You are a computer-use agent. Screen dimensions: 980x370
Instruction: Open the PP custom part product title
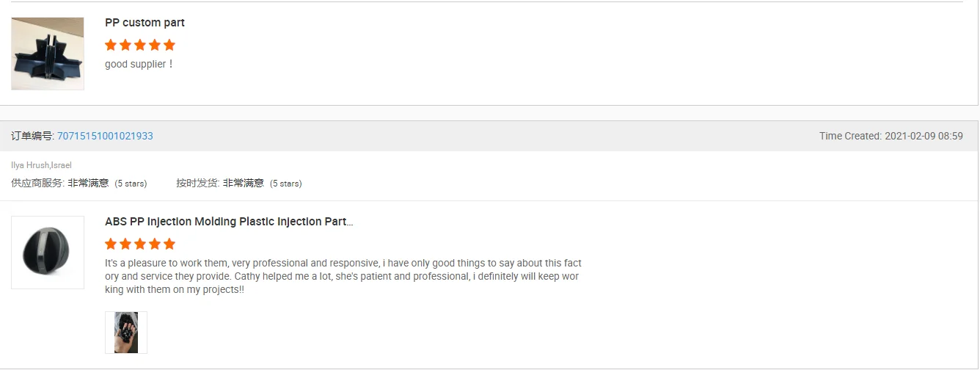coord(145,23)
